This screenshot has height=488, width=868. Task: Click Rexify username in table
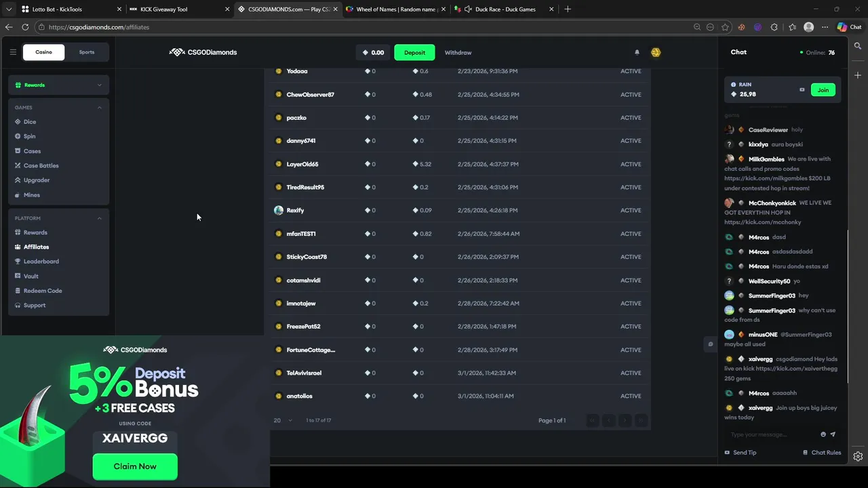pyautogui.click(x=295, y=210)
